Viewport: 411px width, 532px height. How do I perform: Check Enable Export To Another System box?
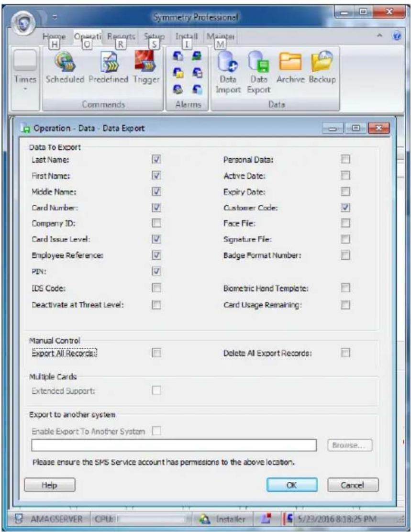coord(156,431)
